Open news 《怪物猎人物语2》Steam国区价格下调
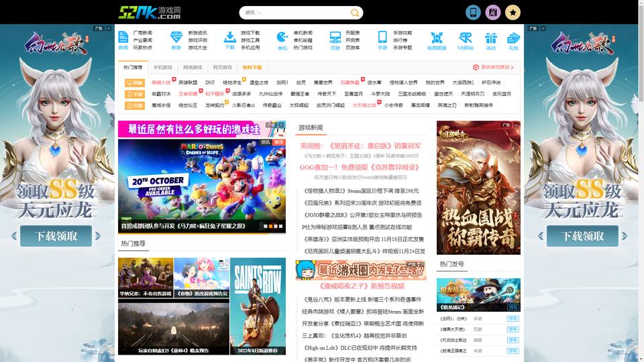644x362 pixels. coord(361,191)
